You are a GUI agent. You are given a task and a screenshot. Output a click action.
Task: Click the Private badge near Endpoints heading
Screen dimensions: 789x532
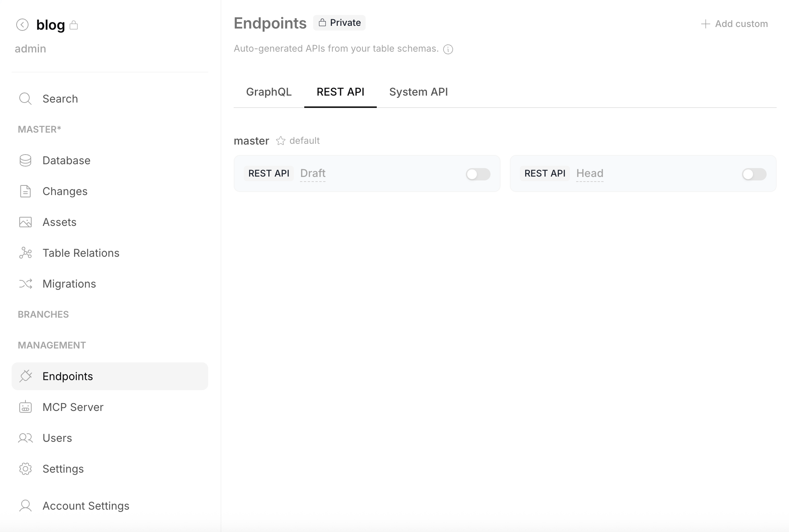click(339, 22)
